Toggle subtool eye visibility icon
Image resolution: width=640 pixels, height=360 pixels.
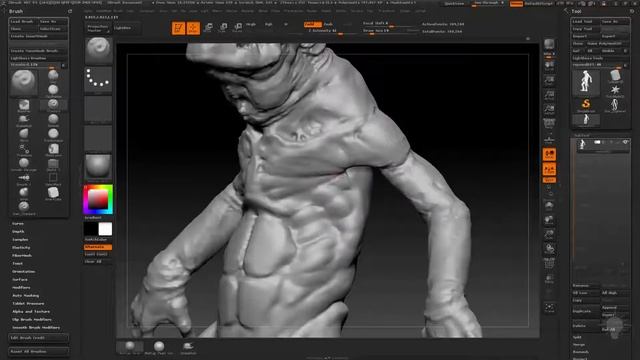(625, 142)
